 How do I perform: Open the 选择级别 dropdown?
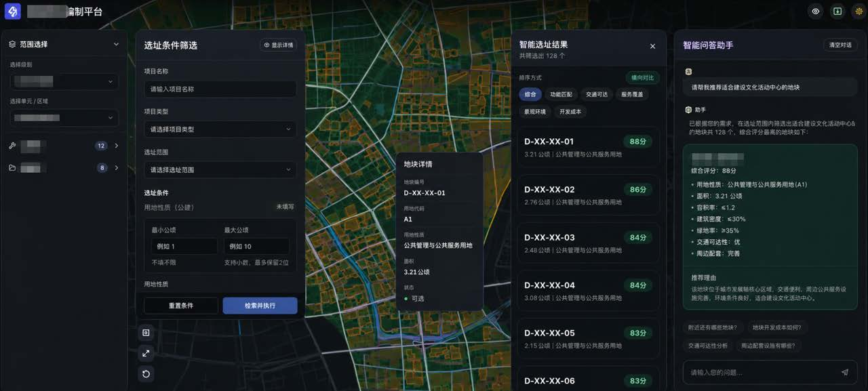point(64,81)
